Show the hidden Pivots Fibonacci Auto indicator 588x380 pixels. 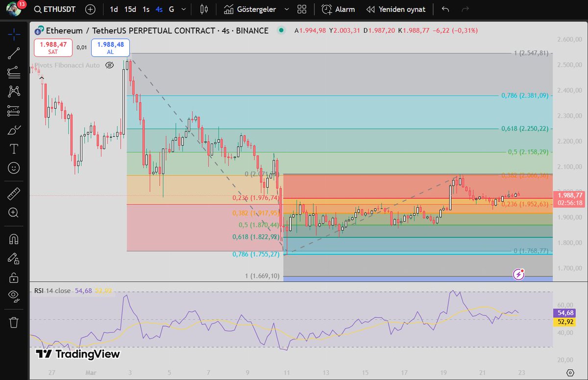pos(110,65)
